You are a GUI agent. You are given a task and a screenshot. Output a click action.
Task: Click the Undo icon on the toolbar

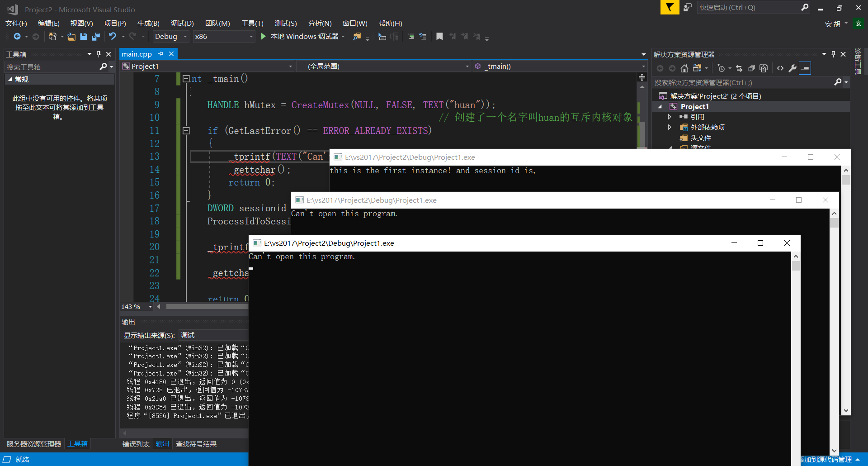point(112,37)
